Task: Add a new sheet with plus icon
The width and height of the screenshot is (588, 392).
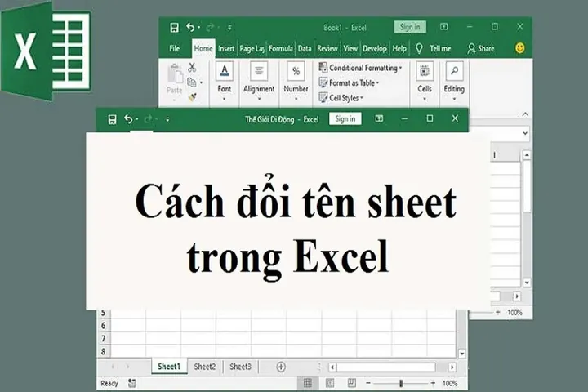Action: point(281,367)
